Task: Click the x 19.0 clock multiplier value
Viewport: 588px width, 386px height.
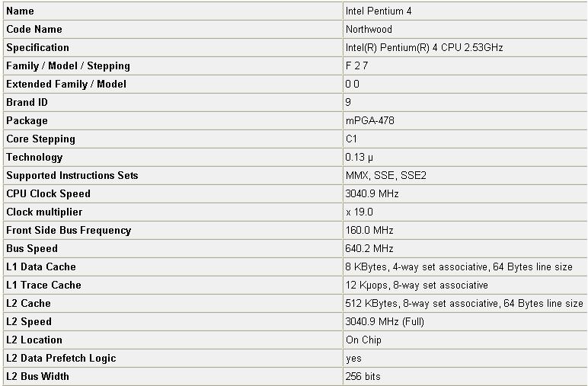Action: 359,212
